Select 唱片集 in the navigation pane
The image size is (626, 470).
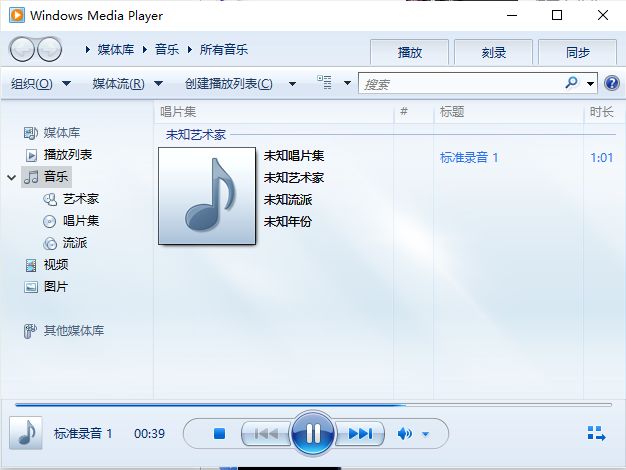[x=71, y=221]
